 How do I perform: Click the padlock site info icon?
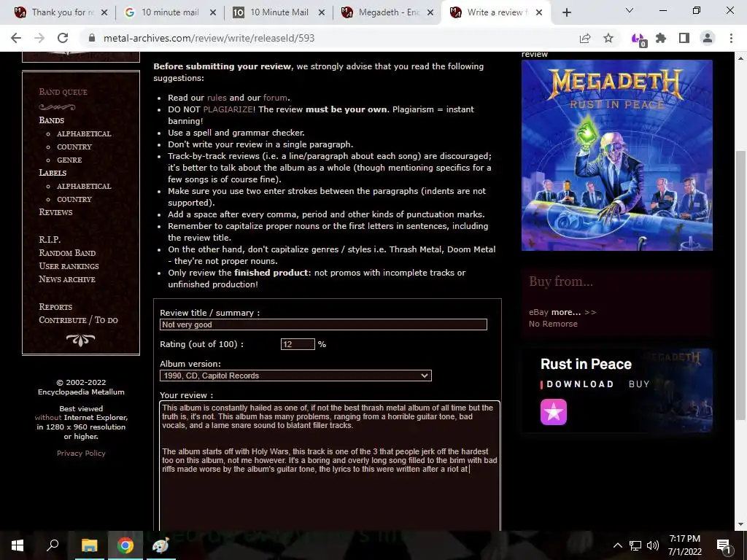coord(92,38)
